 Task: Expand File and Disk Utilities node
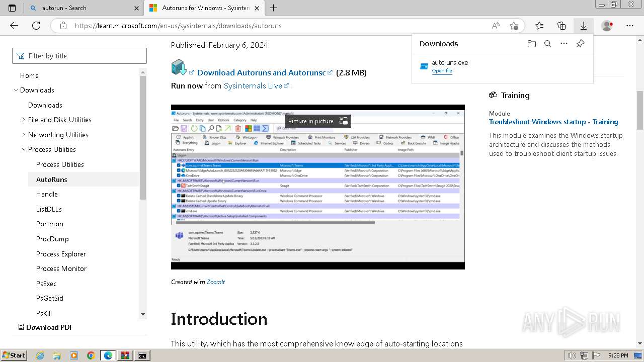point(24,120)
